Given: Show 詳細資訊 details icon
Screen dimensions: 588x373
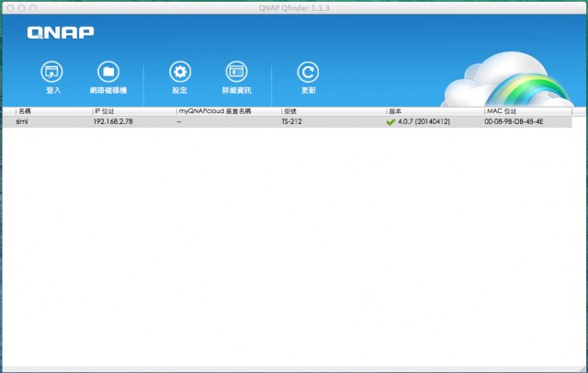Looking at the screenshot, I should 236,72.
